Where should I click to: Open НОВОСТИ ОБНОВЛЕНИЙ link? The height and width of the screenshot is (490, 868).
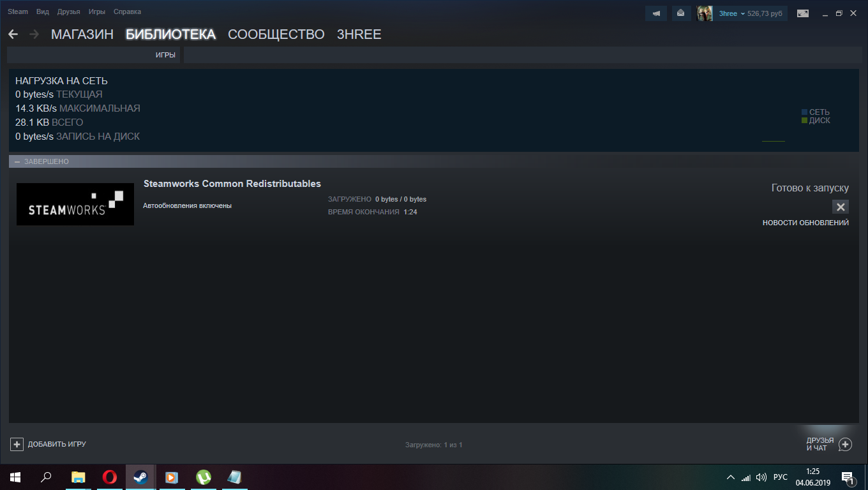[x=805, y=223]
